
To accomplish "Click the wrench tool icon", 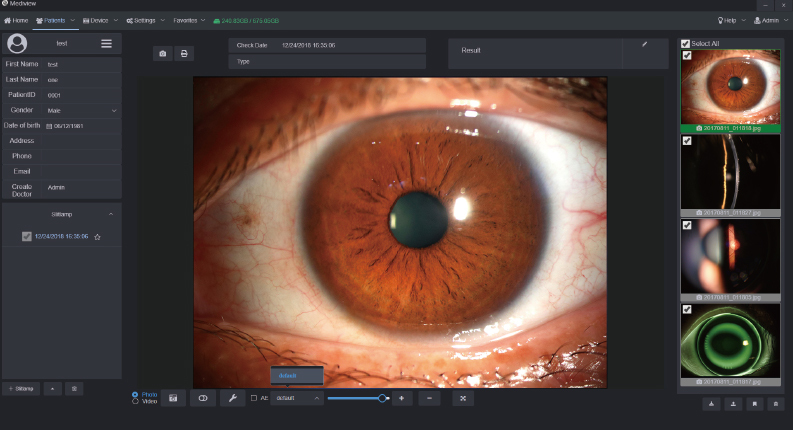I will tap(232, 398).
